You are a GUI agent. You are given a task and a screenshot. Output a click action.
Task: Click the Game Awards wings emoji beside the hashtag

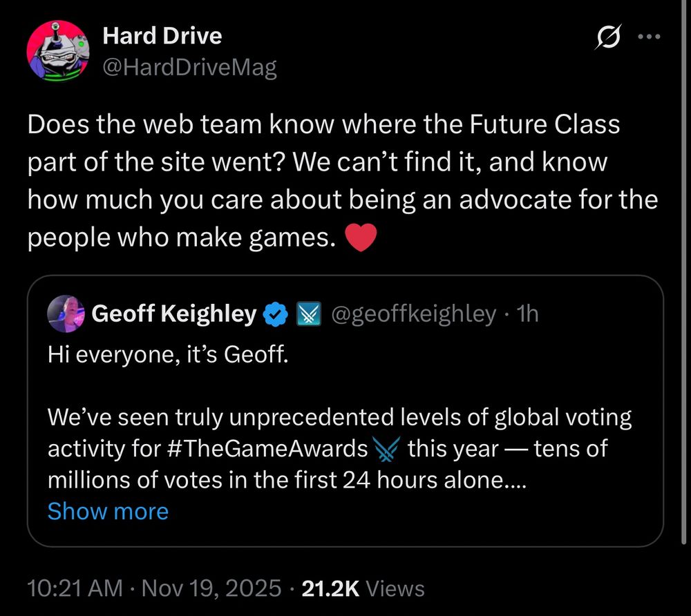[x=386, y=448]
